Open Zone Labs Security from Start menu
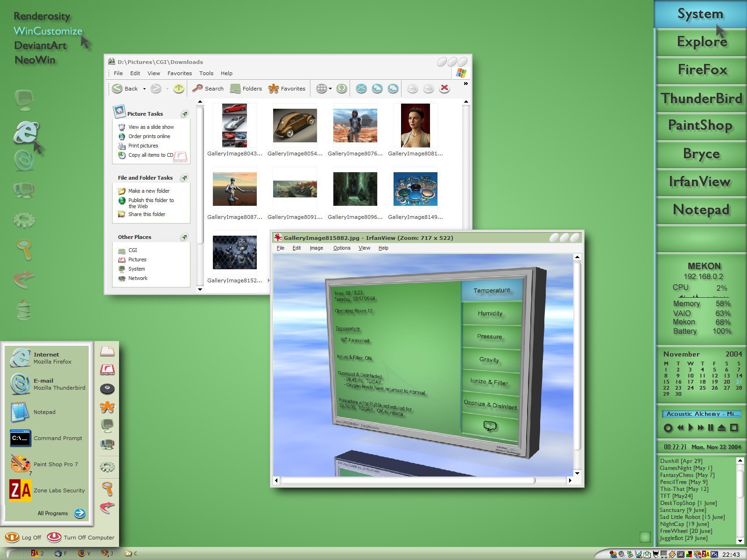The image size is (747, 560). point(48,490)
